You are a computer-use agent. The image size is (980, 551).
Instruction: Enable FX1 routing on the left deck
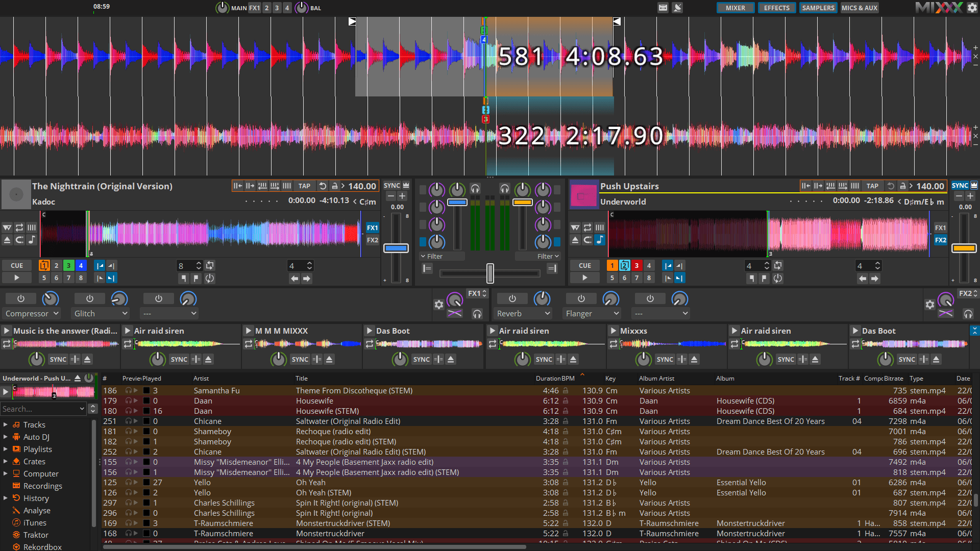click(372, 228)
